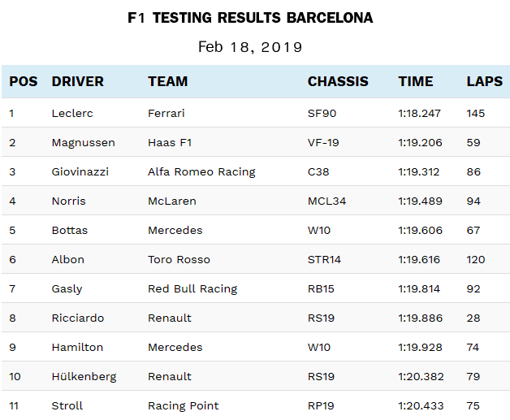Click the POS column header
This screenshot has height=420, width=510.
(24, 81)
